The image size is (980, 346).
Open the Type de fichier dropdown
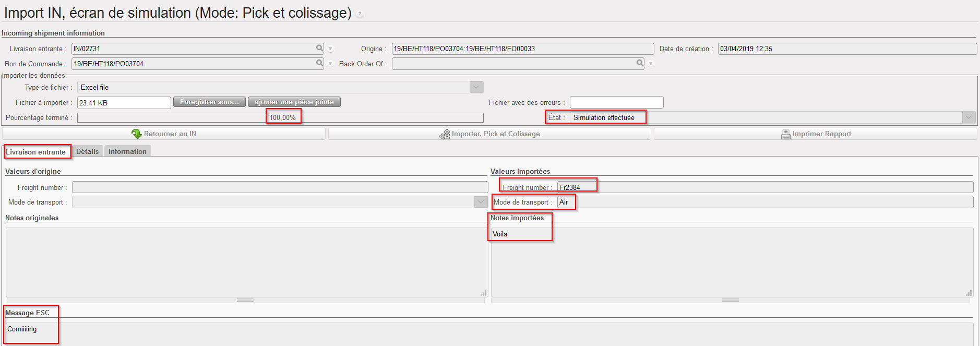pyautogui.click(x=476, y=87)
